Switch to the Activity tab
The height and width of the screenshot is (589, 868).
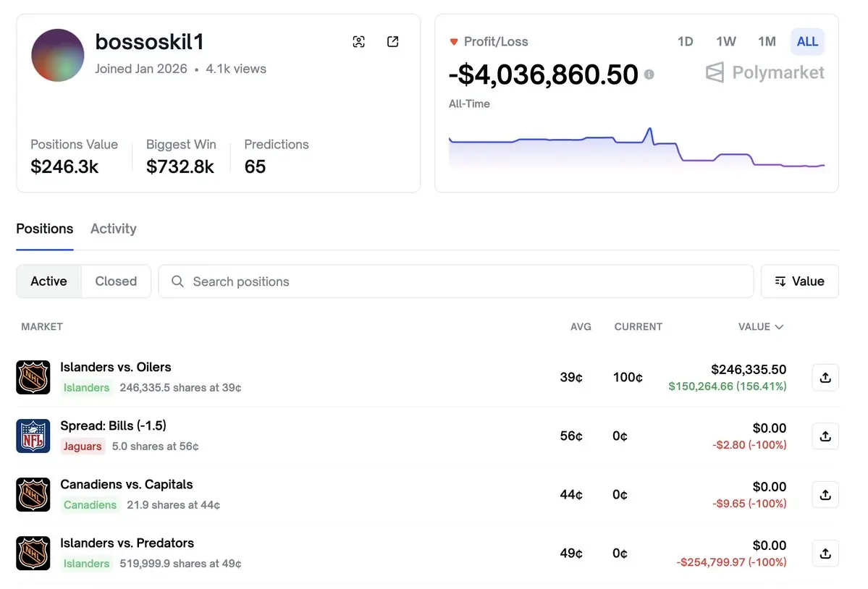coord(113,229)
